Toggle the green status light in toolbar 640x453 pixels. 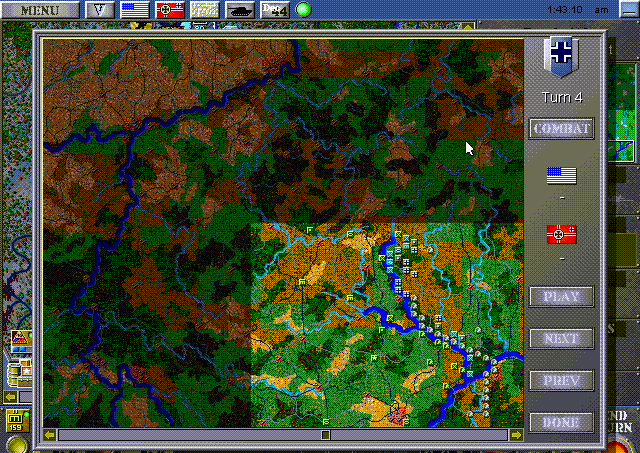[x=304, y=10]
